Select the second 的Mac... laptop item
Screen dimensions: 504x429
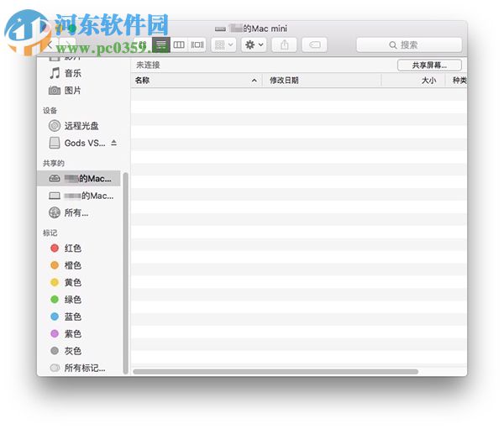pos(79,196)
